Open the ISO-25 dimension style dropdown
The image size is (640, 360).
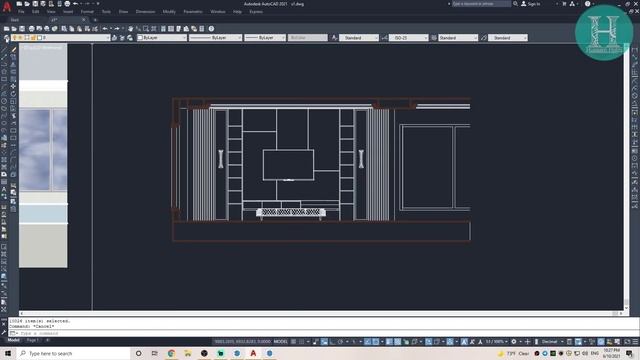[x=408, y=38]
